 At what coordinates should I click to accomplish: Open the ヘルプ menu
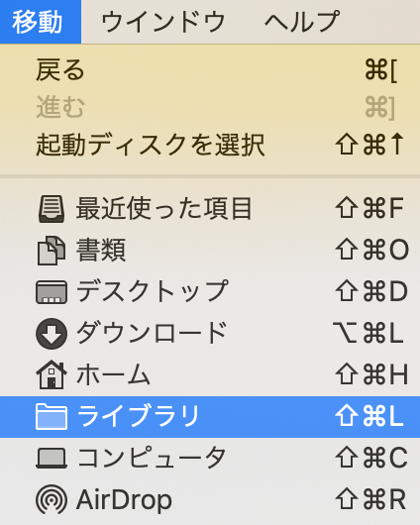click(x=302, y=22)
